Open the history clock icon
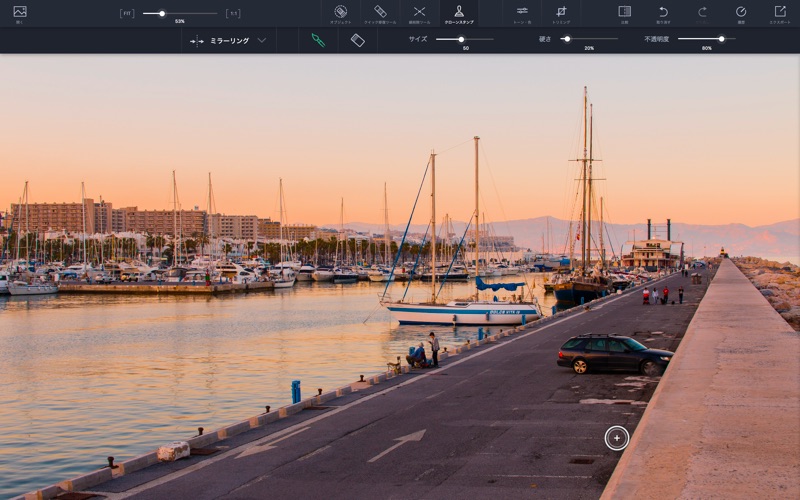800x500 pixels. (741, 13)
